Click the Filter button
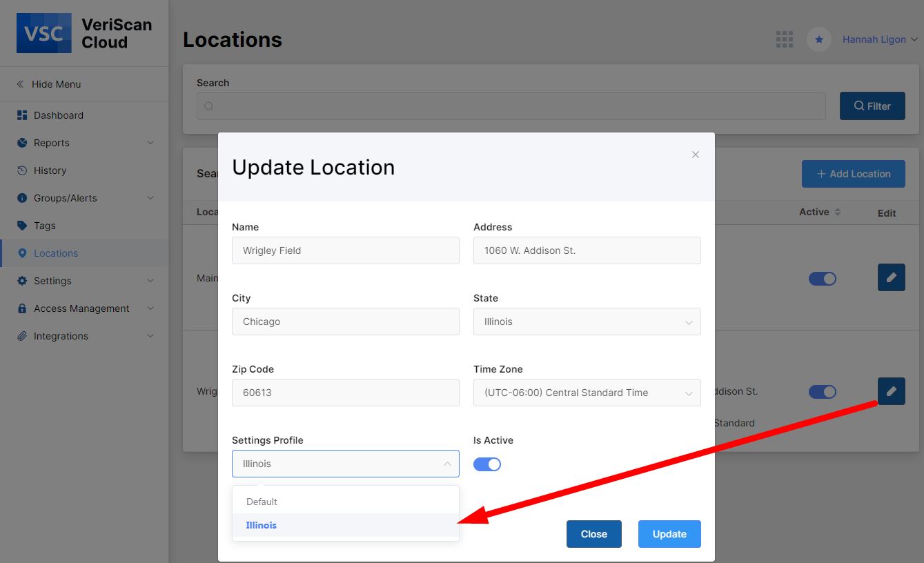Viewport: 924px width, 563px height. pos(872,106)
